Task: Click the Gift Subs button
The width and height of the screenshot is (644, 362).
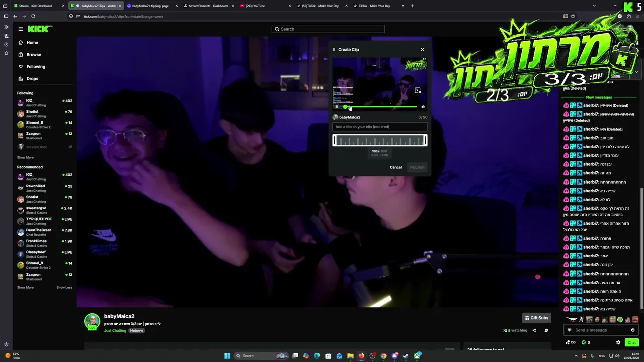Action: 536,318
